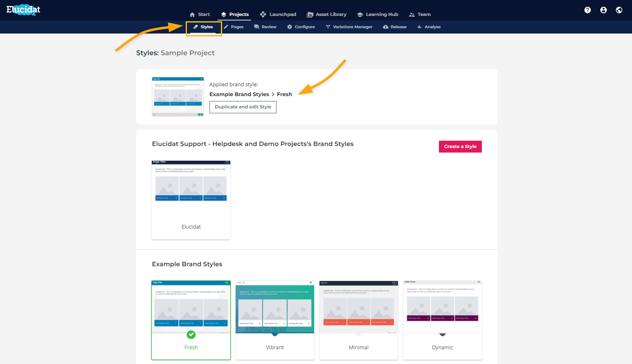
Task: Open the Asset Library
Action: 326,14
